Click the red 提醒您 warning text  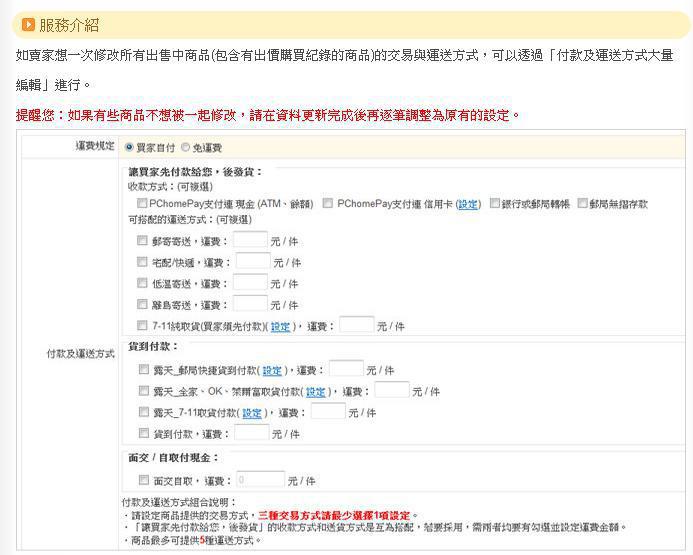coord(267,115)
